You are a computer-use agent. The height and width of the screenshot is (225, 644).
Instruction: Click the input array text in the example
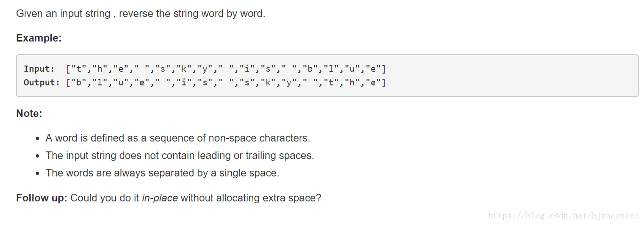pyautogui.click(x=226, y=69)
